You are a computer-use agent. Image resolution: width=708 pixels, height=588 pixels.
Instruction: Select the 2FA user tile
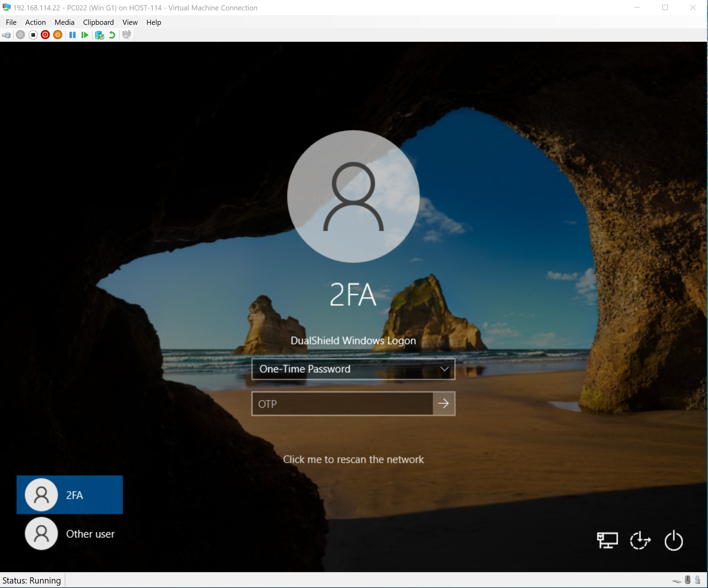[x=70, y=495]
